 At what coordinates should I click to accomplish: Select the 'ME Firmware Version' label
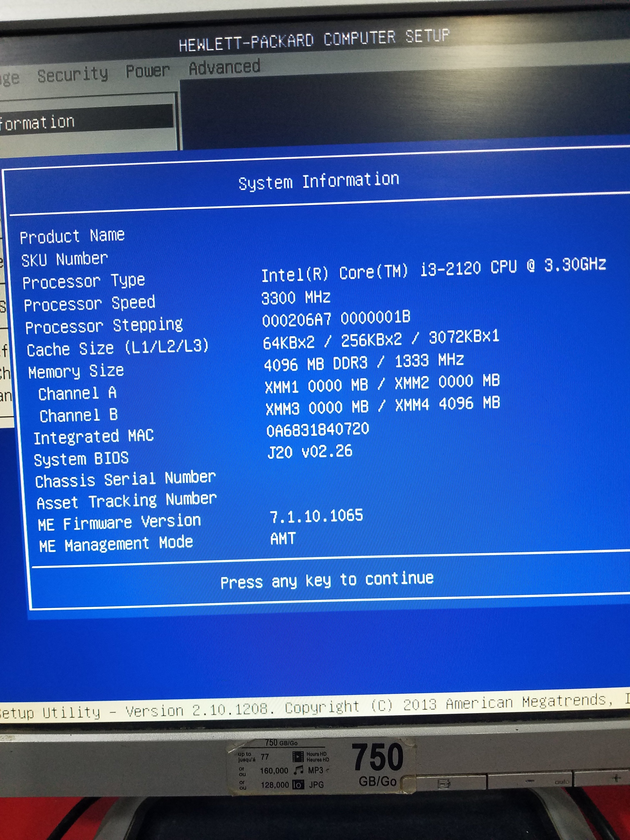(119, 522)
